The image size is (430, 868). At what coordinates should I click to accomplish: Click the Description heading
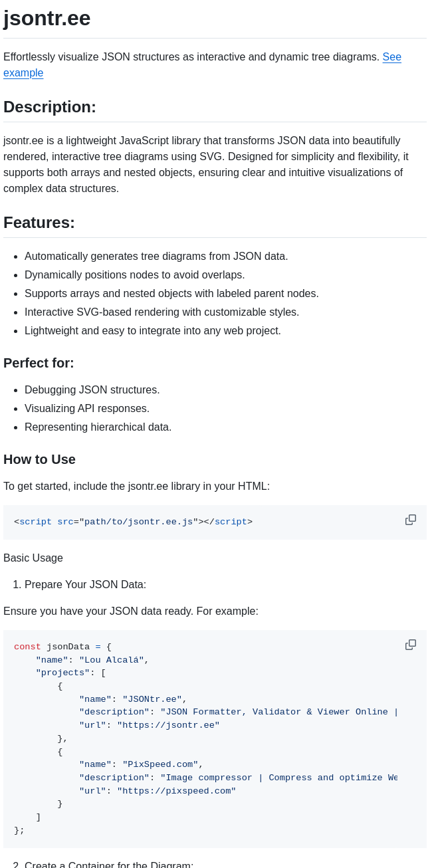tap(49, 107)
